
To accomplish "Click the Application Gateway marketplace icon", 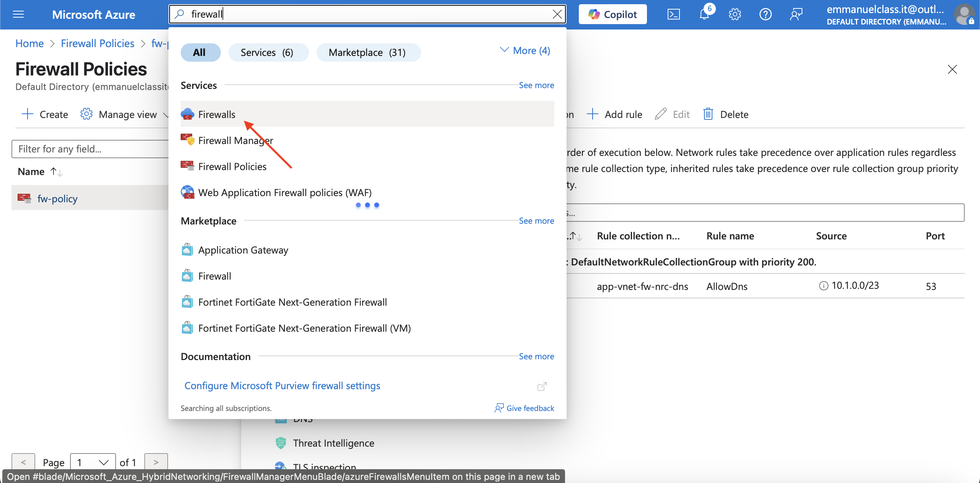I will (187, 250).
